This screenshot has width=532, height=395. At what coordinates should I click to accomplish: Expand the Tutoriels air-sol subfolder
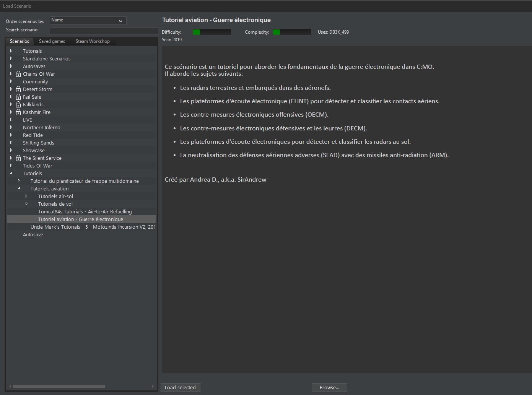26,196
